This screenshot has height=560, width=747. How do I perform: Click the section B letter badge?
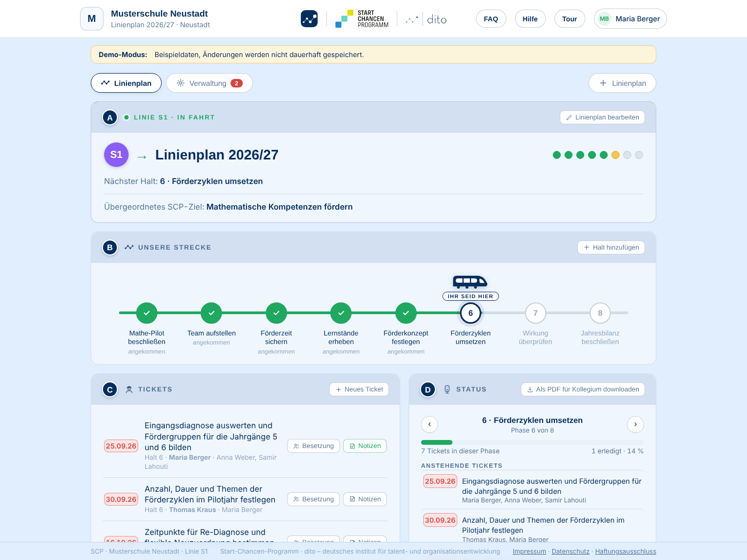pyautogui.click(x=110, y=247)
